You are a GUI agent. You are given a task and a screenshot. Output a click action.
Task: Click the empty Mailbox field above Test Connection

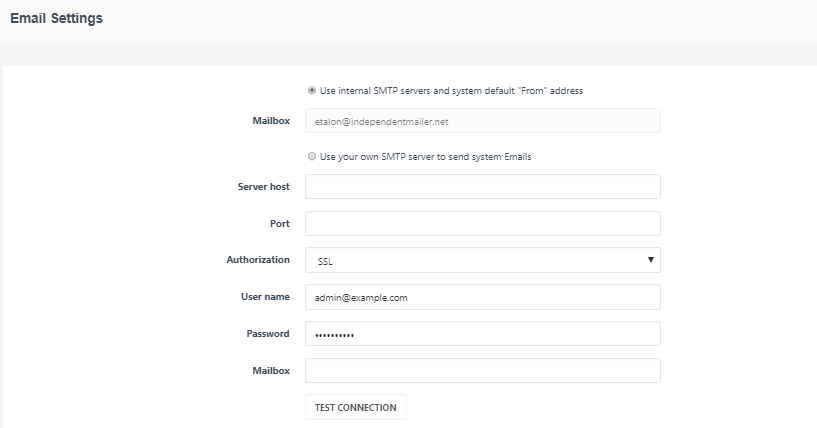482,371
